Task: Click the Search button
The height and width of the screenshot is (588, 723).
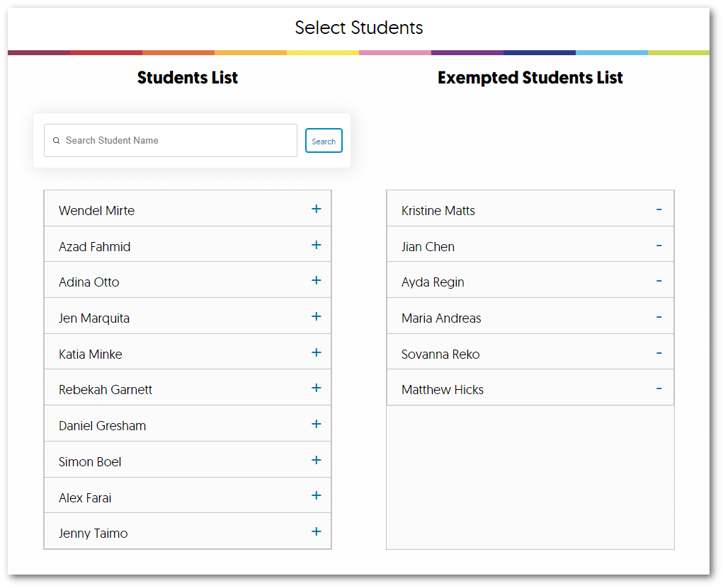Action: tap(324, 141)
